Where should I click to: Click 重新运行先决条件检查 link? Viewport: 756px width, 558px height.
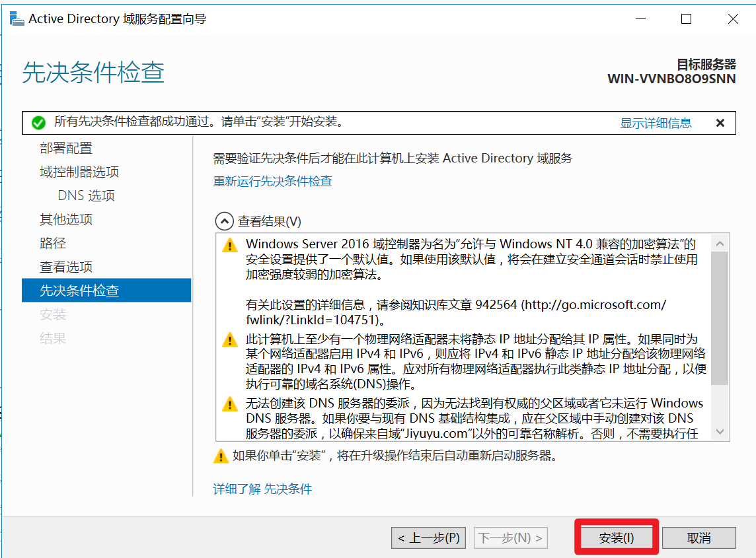272,181
